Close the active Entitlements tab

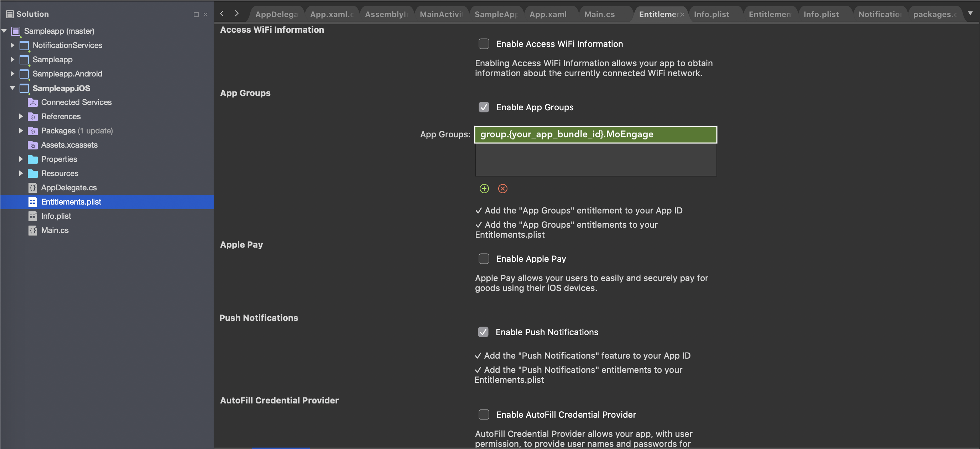[682, 15]
